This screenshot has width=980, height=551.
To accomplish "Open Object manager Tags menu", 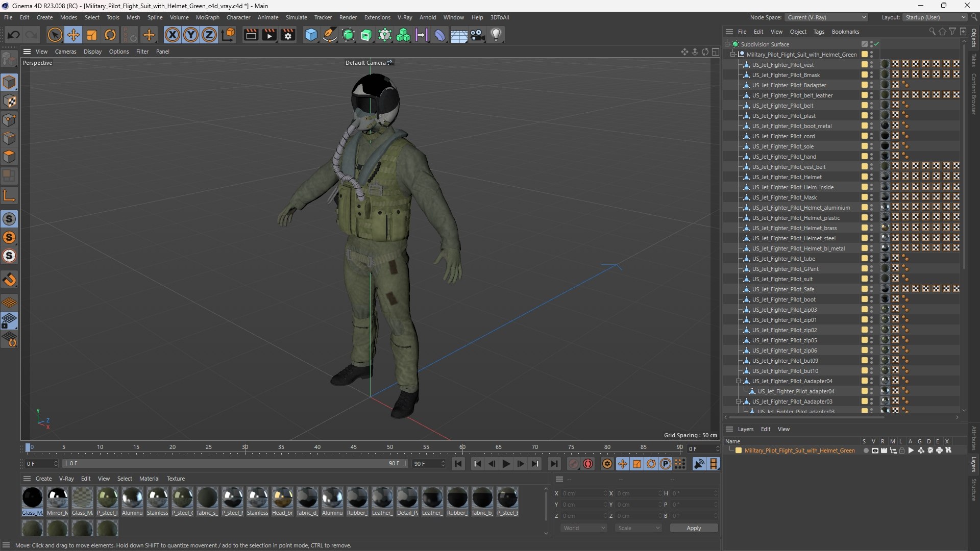I will 819,32.
